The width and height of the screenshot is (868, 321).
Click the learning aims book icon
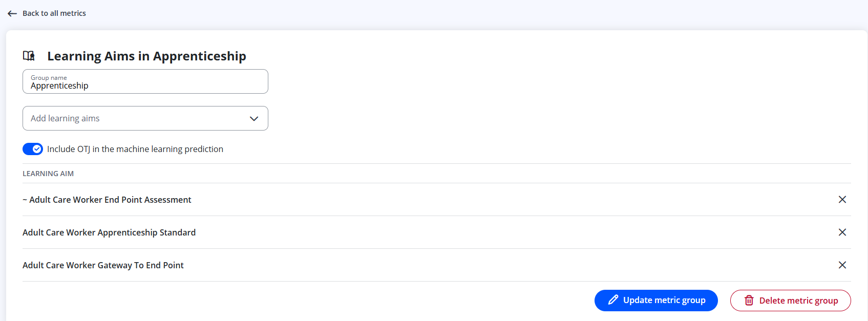point(29,56)
